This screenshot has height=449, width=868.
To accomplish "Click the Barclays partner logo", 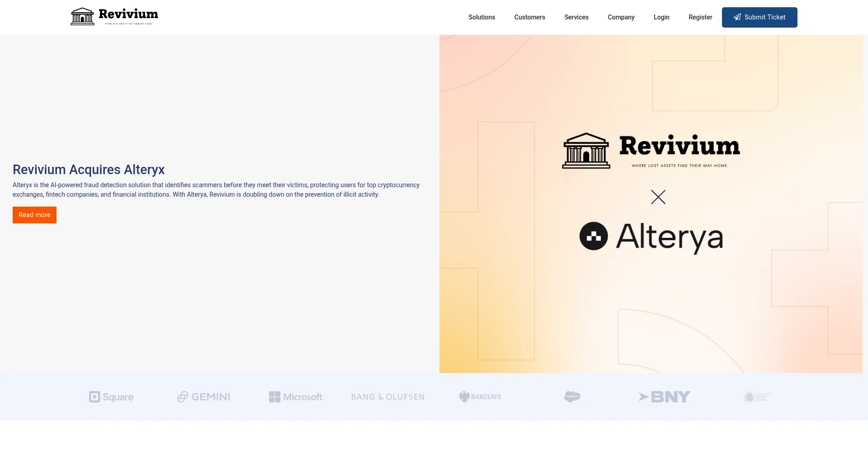I will point(480,397).
